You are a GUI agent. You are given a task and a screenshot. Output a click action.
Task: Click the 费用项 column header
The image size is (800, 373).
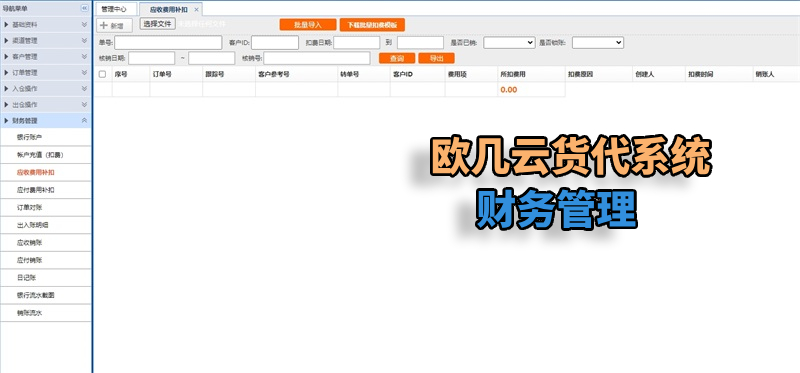coord(471,74)
